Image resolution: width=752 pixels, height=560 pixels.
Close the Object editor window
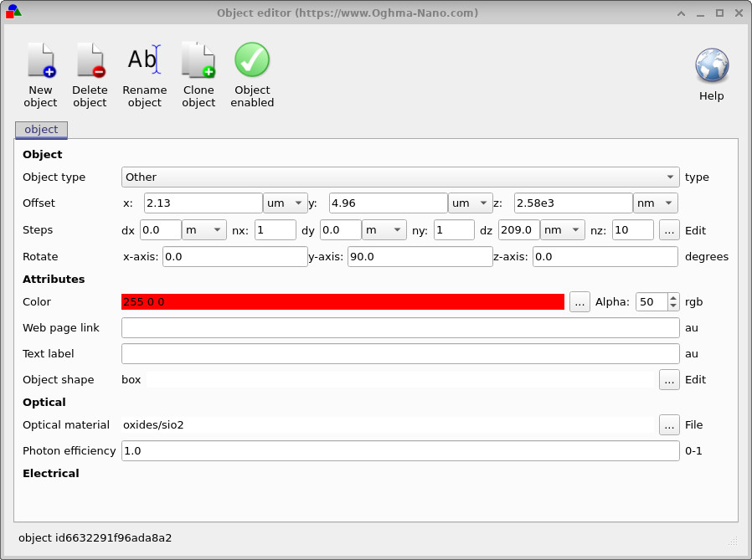pos(739,13)
